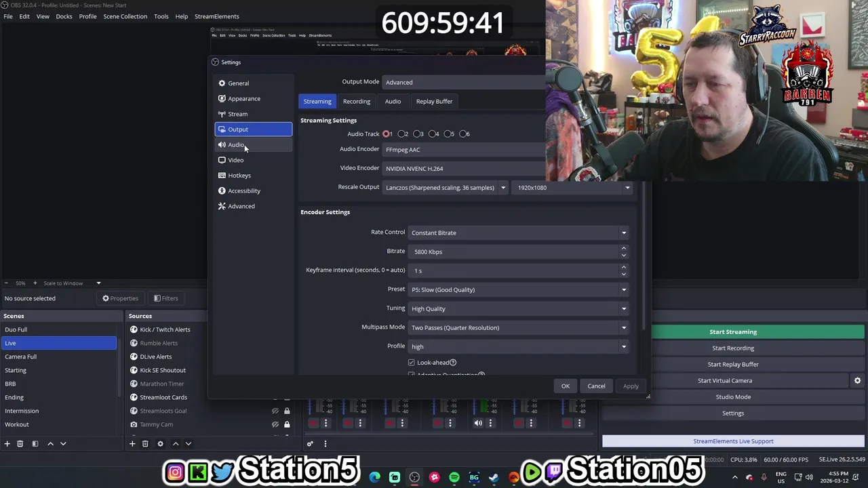This screenshot has height=488, width=868.
Task: Select audio track 2 radio button
Action: tap(402, 134)
